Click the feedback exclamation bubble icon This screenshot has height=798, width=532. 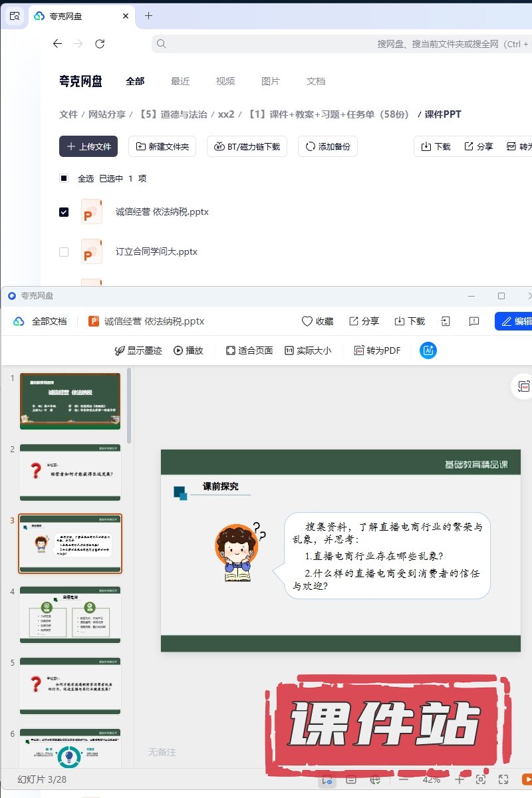coord(474,321)
